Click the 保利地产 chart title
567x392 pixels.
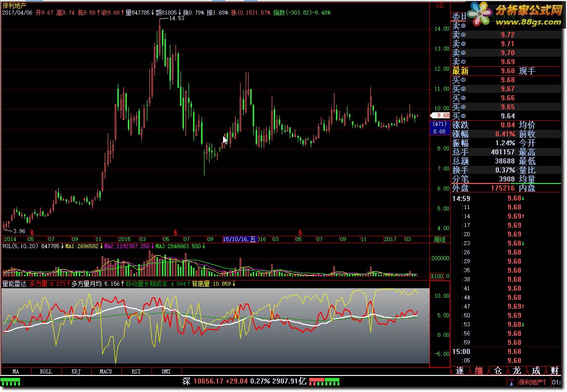pos(14,6)
